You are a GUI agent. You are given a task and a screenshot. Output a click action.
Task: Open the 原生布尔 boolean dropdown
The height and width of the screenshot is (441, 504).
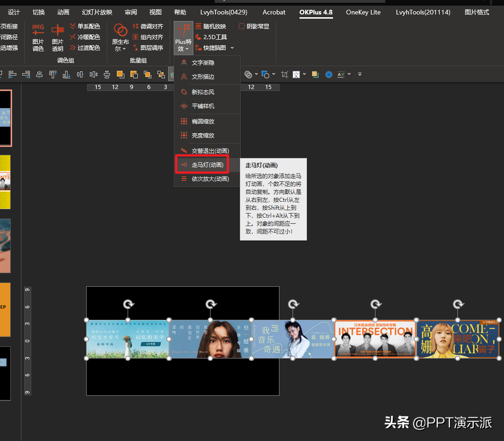tap(120, 38)
